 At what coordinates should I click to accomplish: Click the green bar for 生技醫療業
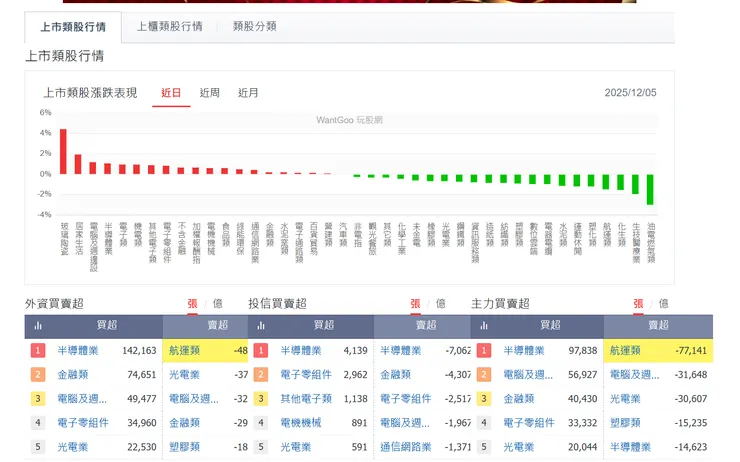(635, 184)
